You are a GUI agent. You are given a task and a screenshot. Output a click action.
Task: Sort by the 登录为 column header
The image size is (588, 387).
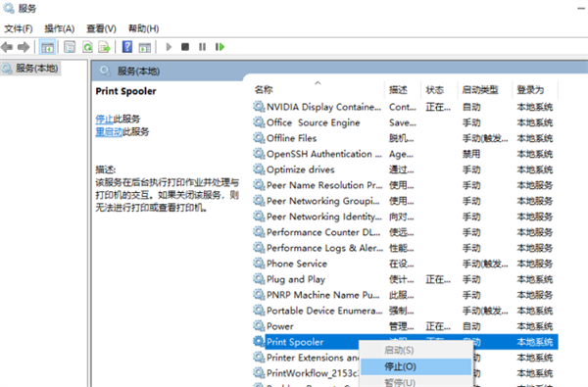(535, 89)
